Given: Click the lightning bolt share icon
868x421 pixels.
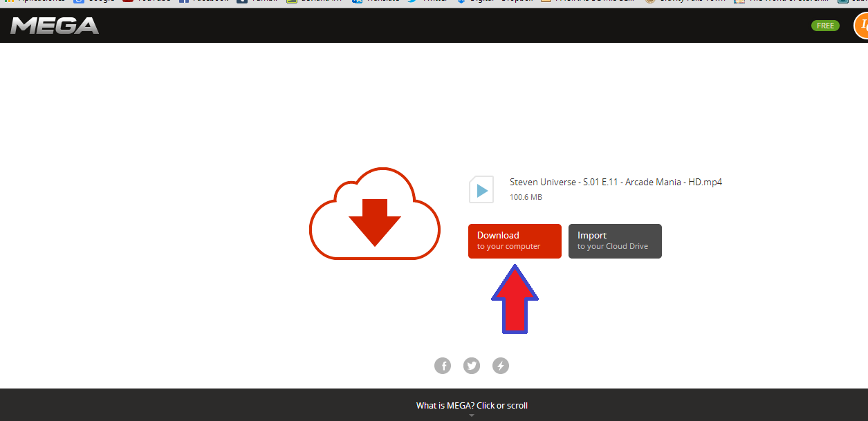Looking at the screenshot, I should pos(501,366).
